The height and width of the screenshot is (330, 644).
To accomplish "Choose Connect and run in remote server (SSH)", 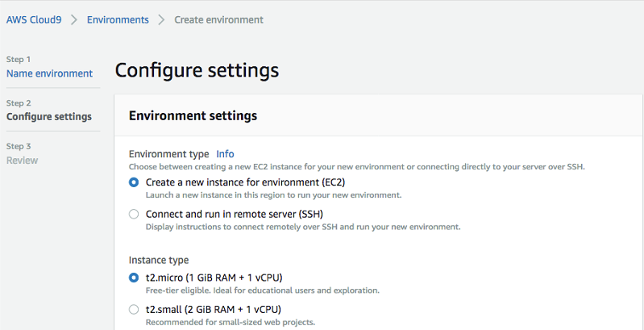I will tap(134, 215).
